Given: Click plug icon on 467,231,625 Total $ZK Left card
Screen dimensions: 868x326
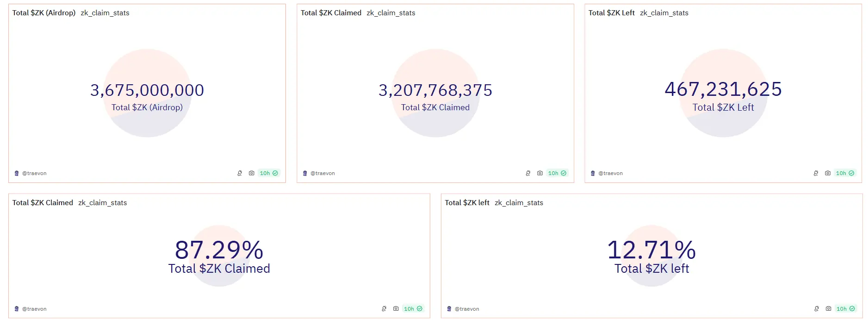Looking at the screenshot, I should coord(816,173).
